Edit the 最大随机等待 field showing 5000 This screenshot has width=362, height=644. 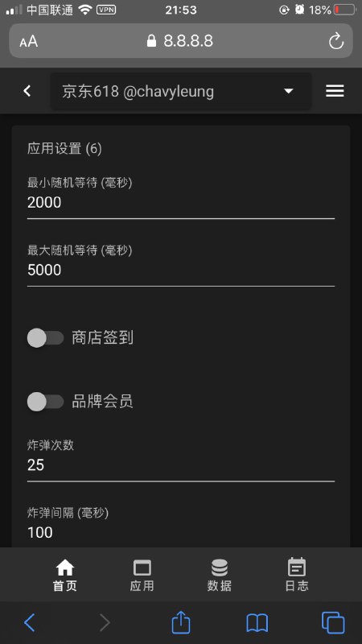pyautogui.click(x=180, y=270)
